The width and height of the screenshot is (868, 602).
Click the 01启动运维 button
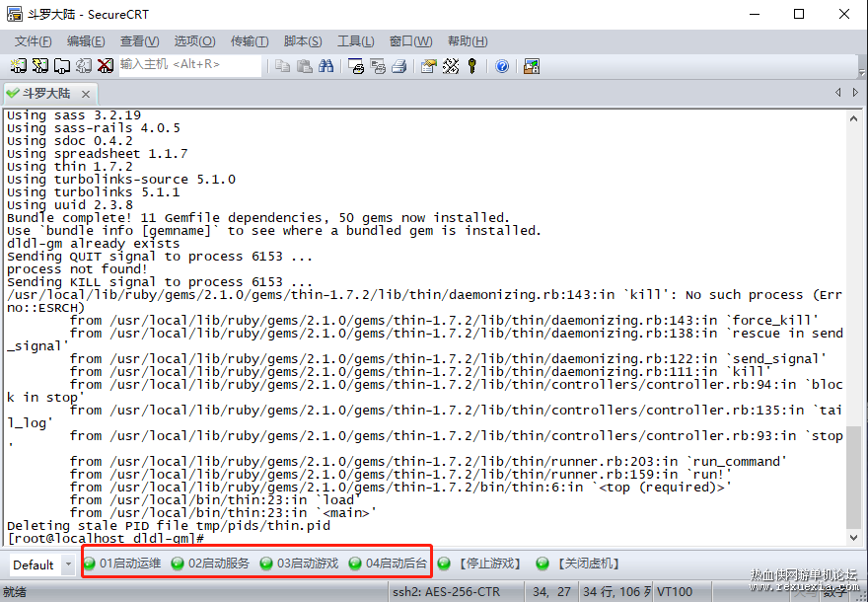tap(121, 564)
